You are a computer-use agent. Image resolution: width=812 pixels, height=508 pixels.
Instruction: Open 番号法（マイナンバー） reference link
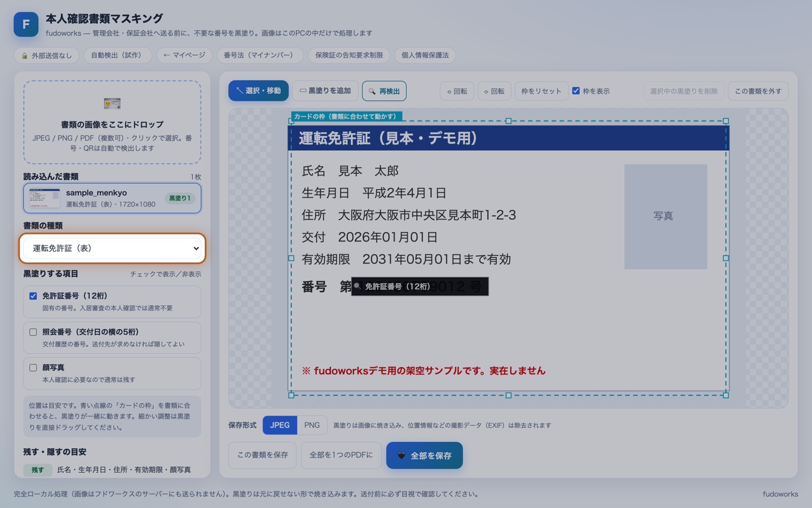pyautogui.click(x=260, y=55)
